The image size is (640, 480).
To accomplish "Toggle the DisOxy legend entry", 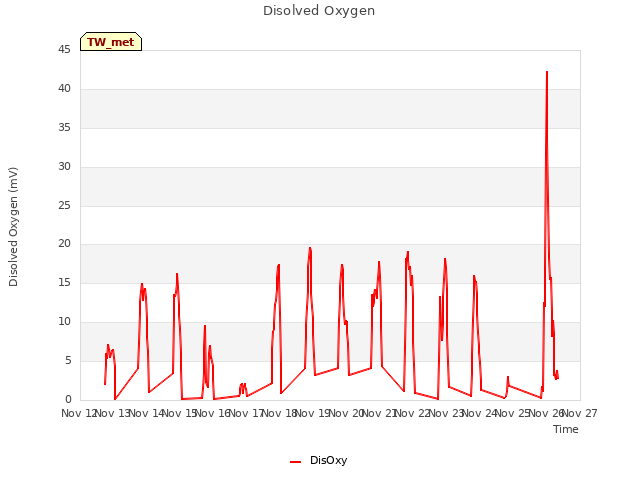I will point(318,461).
